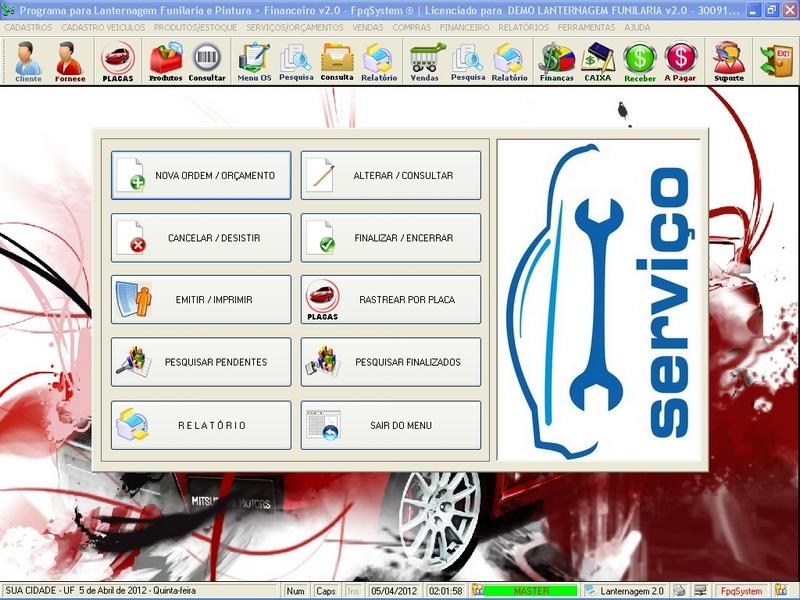Open Vendas shopping cart icon
This screenshot has width=800, height=600.
tap(425, 61)
